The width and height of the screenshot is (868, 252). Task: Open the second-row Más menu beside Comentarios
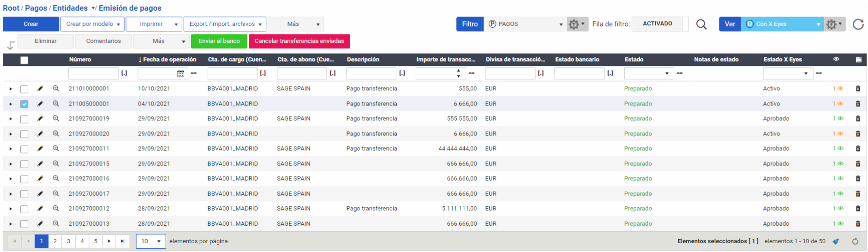pyautogui.click(x=161, y=41)
